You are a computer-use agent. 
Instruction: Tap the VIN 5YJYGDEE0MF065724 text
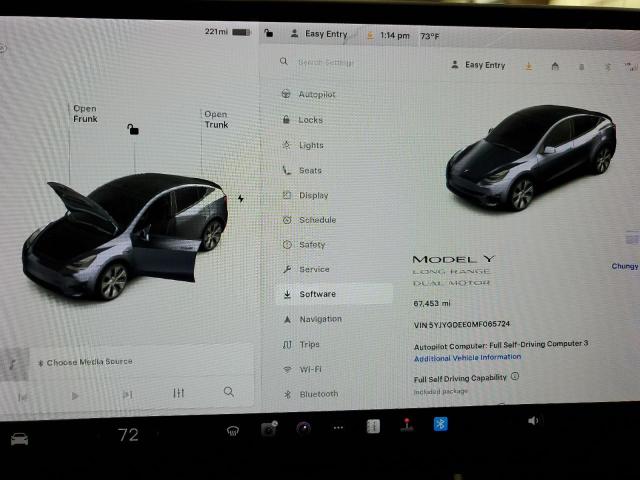tap(462, 324)
